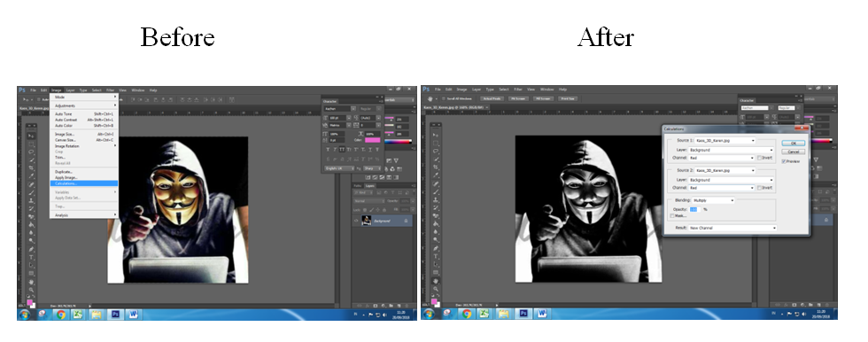
Task: Toggle Invert checkbox for Source 2
Action: (x=760, y=188)
